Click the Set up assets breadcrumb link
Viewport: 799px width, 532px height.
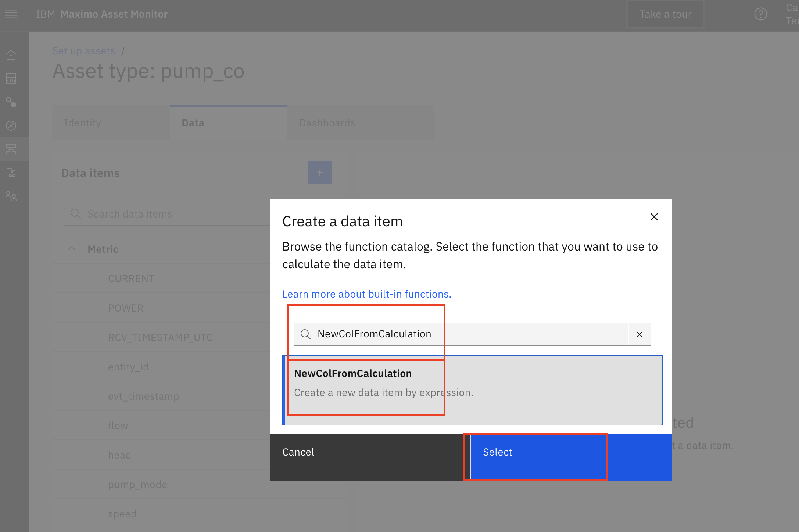pyautogui.click(x=83, y=51)
